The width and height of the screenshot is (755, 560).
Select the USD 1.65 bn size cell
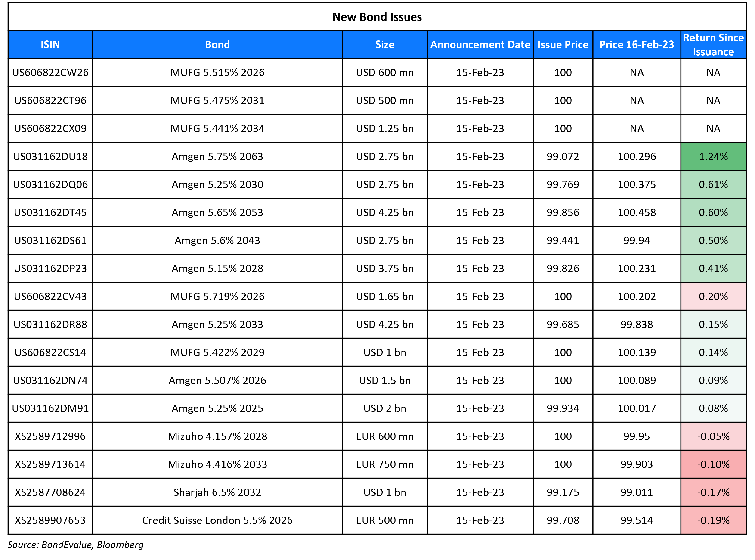385,296
